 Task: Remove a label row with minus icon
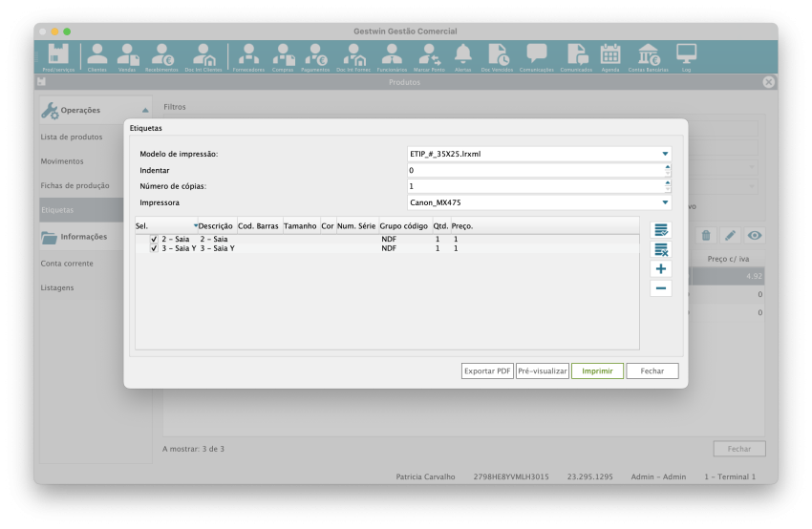(x=661, y=287)
